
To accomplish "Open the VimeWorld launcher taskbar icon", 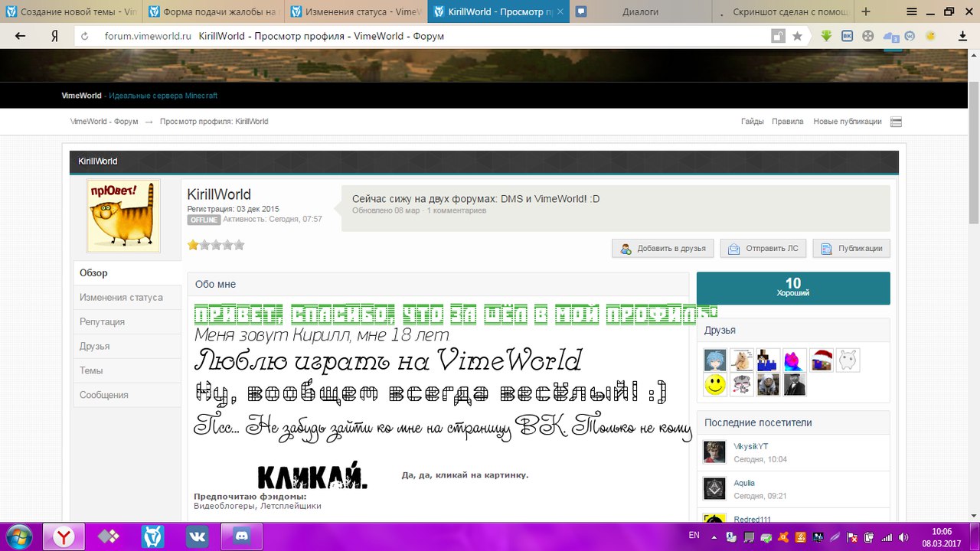I will click(x=153, y=536).
